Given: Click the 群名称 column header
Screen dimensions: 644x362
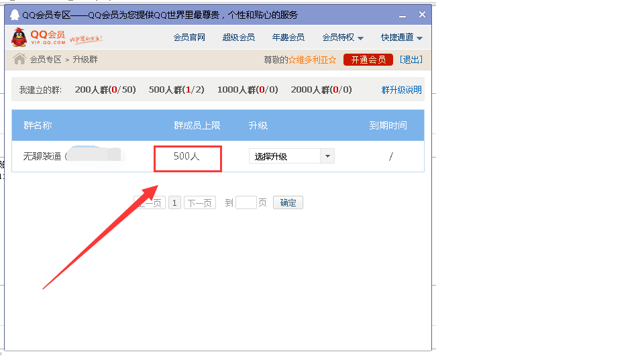Looking at the screenshot, I should (x=38, y=125).
